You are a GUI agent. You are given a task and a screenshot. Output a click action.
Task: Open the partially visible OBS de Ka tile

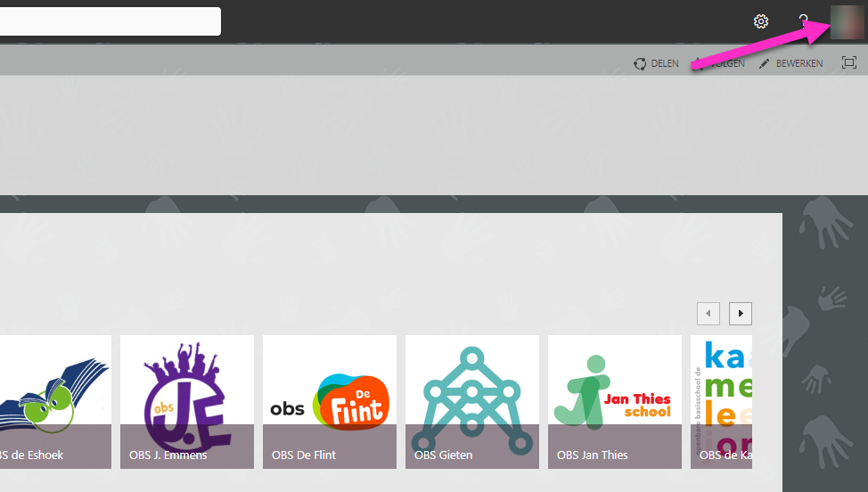(x=721, y=402)
